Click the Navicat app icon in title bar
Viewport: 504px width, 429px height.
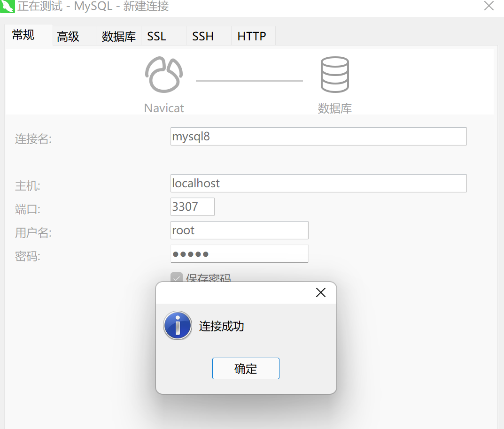7,7
